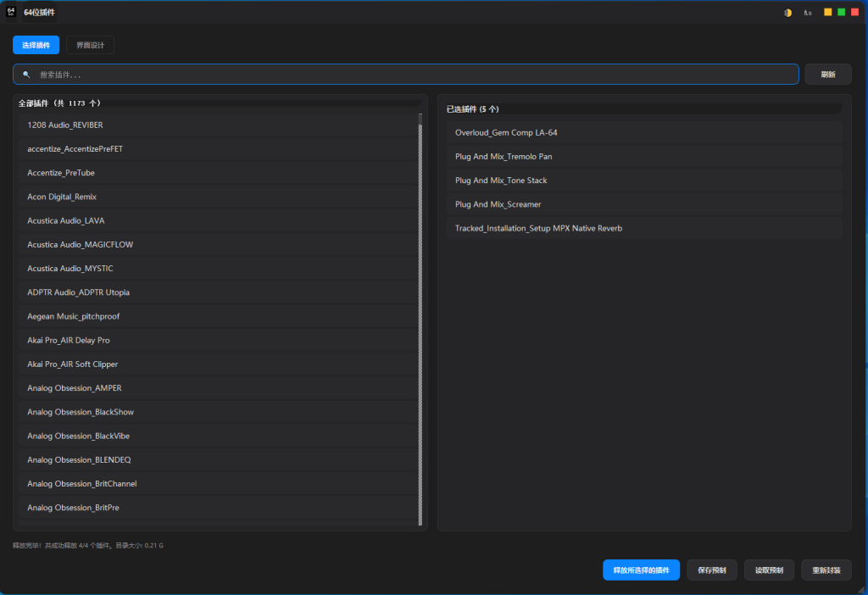Select 1208 Audio_REVIBER in plugin list
Viewport: 868px width, 595px height.
pyautogui.click(x=219, y=125)
